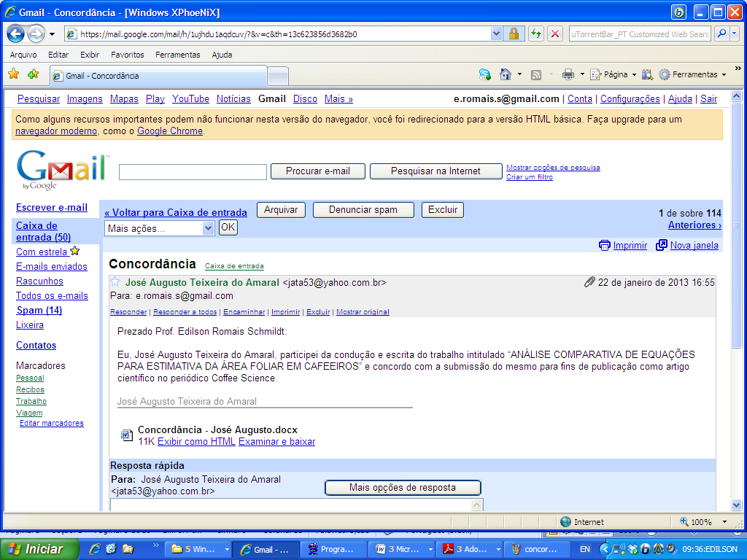
Task: Open the Home page icon in toolbar
Action: 505,74
